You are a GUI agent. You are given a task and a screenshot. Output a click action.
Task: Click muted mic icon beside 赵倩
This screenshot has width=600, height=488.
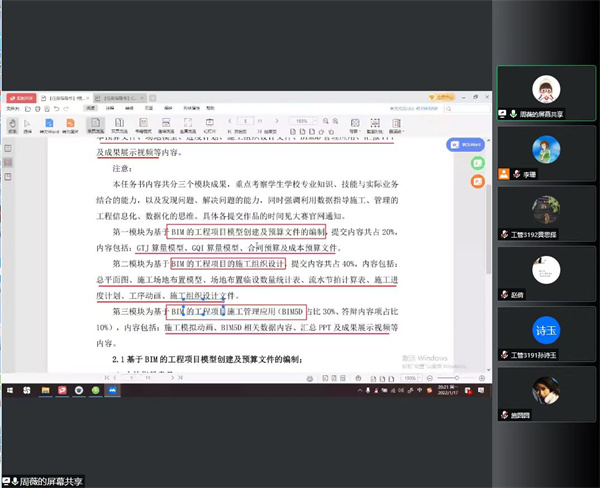point(506,297)
